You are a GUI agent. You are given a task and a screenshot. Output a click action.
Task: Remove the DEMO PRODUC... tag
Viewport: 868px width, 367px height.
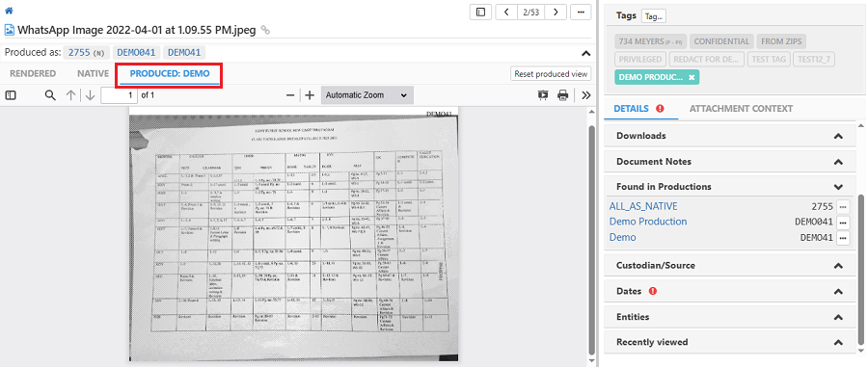point(692,77)
